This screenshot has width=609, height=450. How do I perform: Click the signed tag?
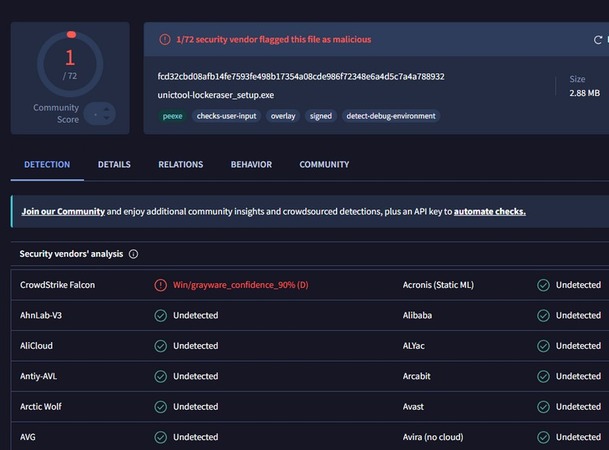coord(321,116)
